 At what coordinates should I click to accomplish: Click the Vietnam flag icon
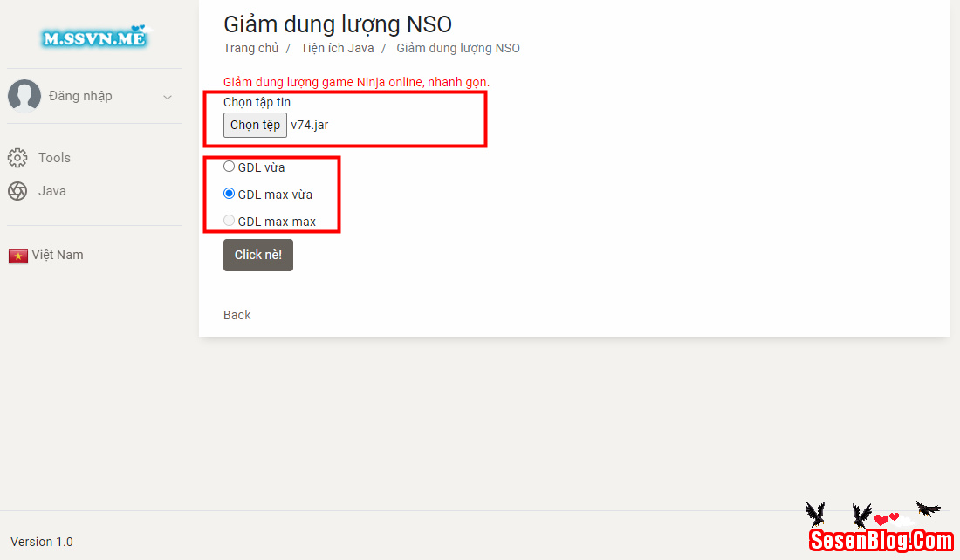18,256
